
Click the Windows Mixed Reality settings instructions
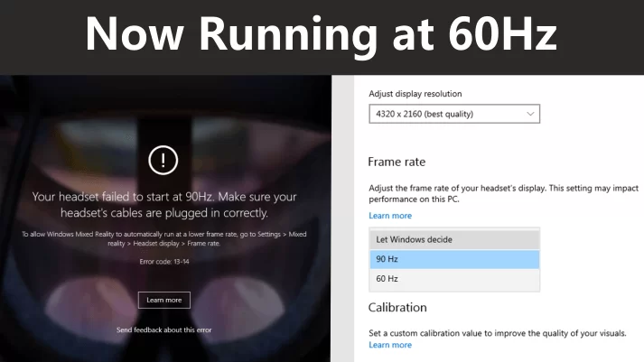[x=163, y=238]
